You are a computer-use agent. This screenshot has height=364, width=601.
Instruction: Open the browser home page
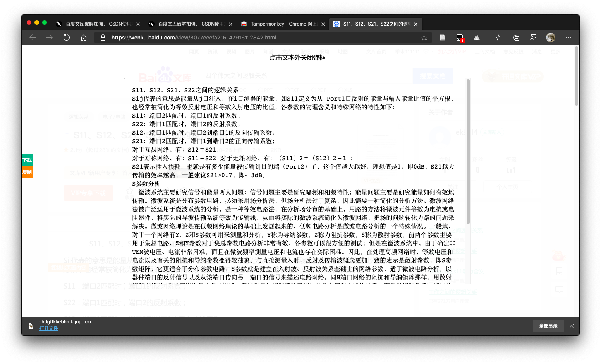click(x=84, y=38)
